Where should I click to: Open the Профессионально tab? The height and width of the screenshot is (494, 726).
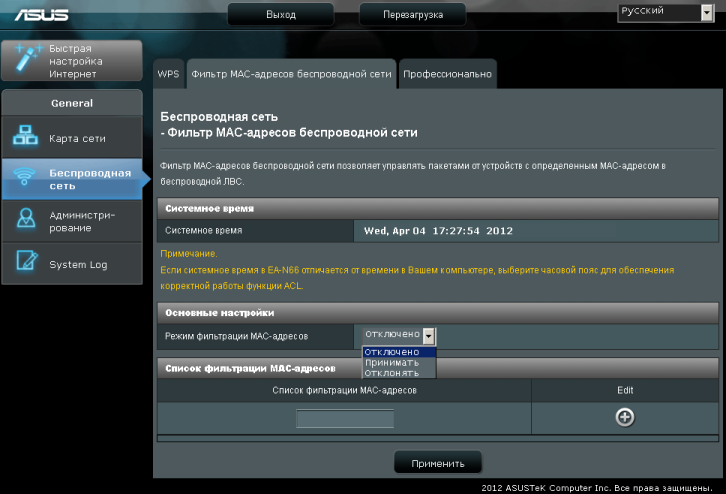(447, 74)
